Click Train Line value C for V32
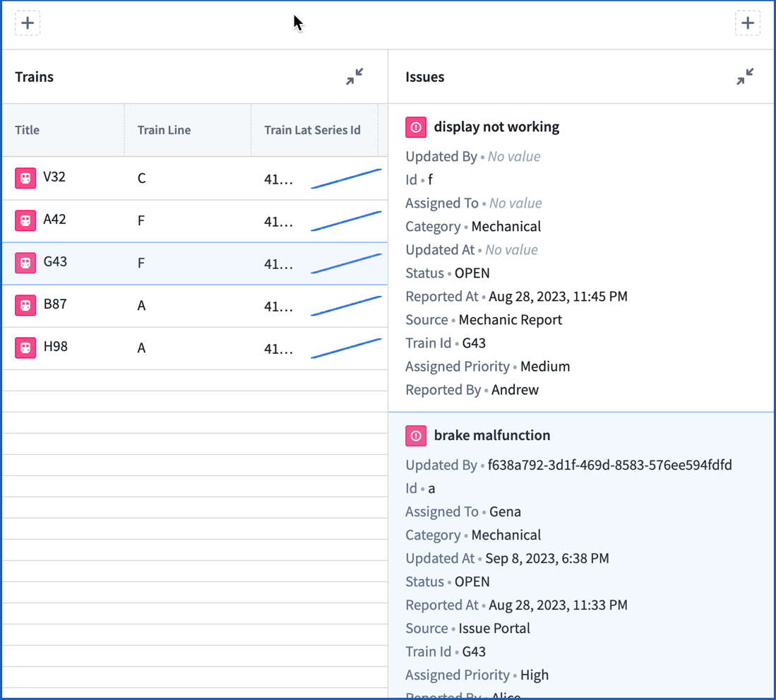The width and height of the screenshot is (776, 700). pos(141,179)
